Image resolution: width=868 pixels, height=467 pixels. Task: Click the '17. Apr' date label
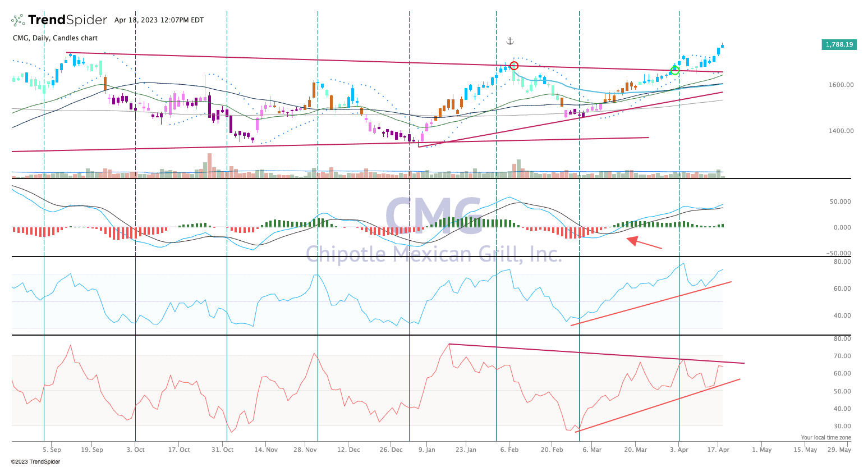point(718,450)
